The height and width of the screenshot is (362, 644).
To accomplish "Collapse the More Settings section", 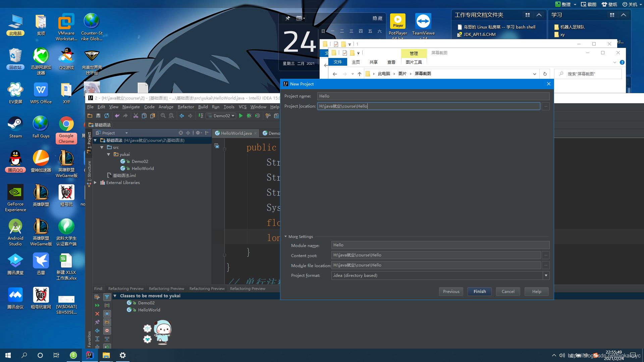I will tap(286, 237).
